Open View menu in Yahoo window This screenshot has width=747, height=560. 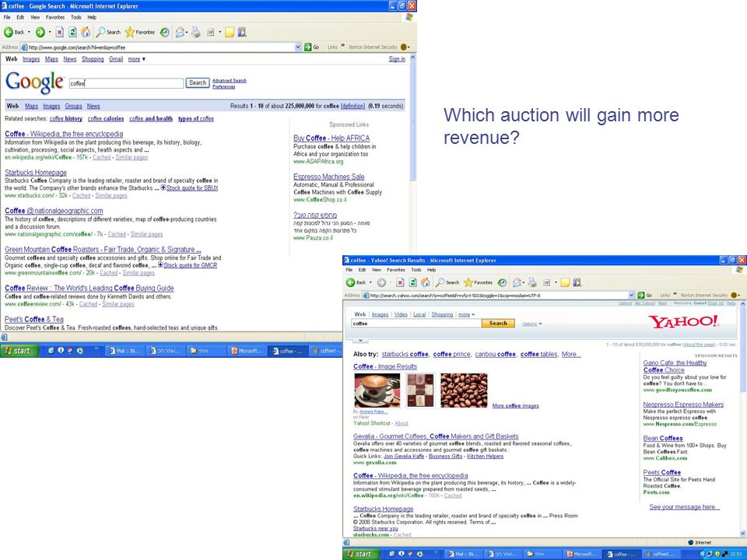click(x=377, y=270)
